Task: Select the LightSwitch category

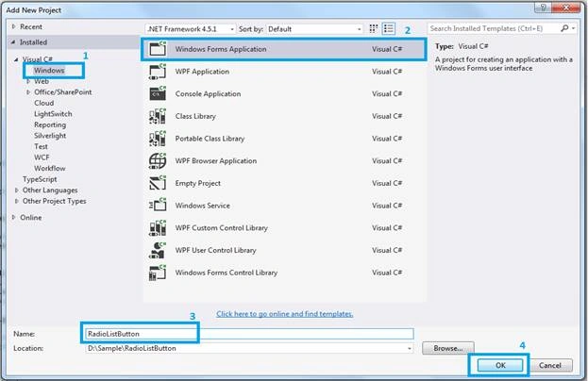Action: (53, 114)
